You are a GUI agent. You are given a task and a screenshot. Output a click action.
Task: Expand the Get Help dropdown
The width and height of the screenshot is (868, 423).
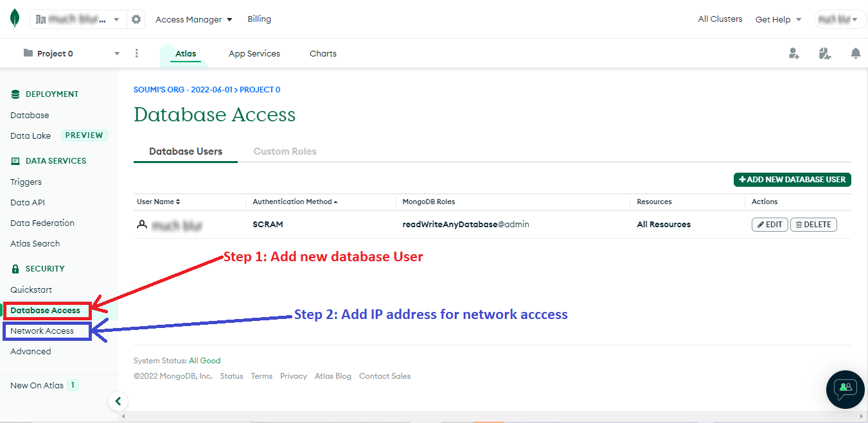[x=778, y=19]
